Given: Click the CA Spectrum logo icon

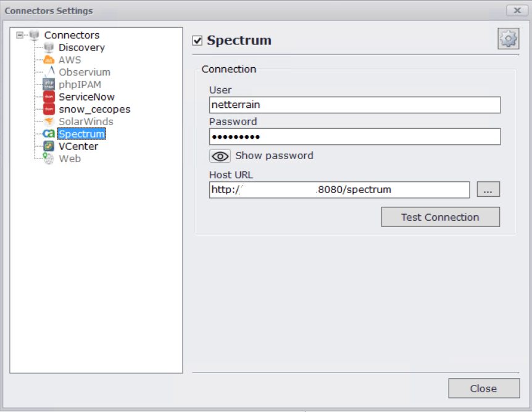Looking at the screenshot, I should [49, 134].
